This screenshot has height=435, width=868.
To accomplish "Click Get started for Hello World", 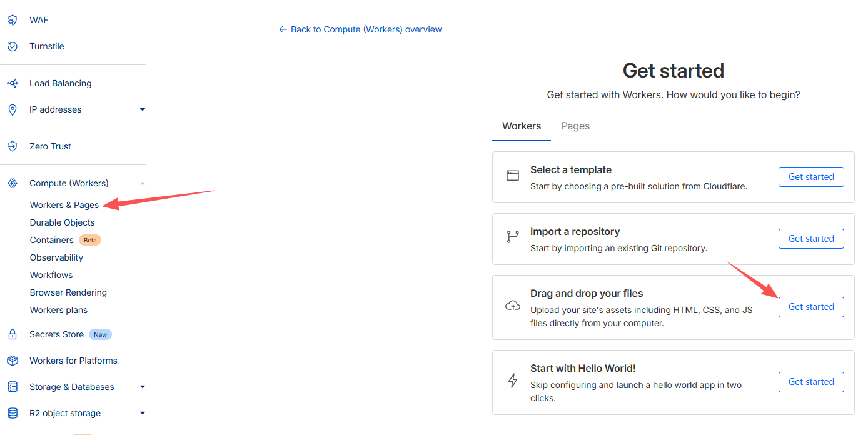I will click(810, 382).
